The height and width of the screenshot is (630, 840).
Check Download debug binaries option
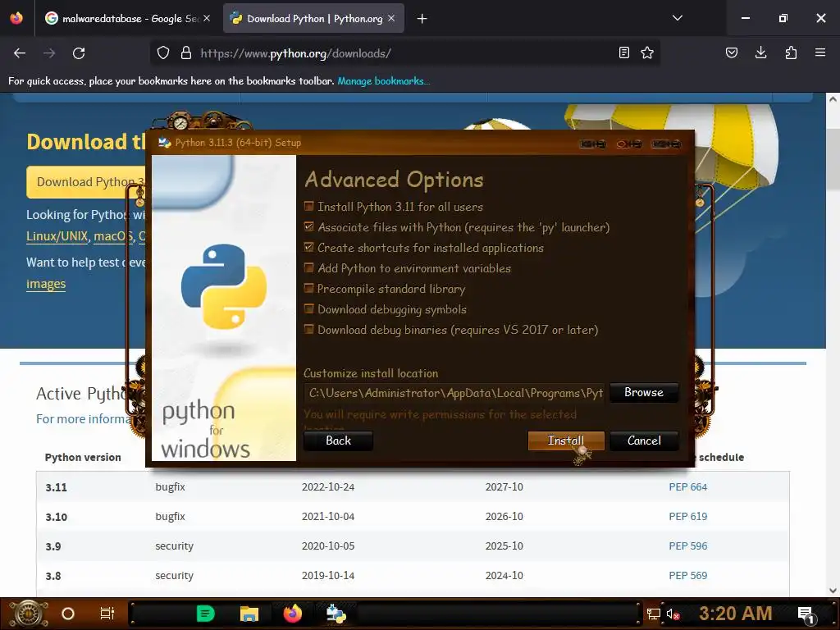(x=309, y=329)
